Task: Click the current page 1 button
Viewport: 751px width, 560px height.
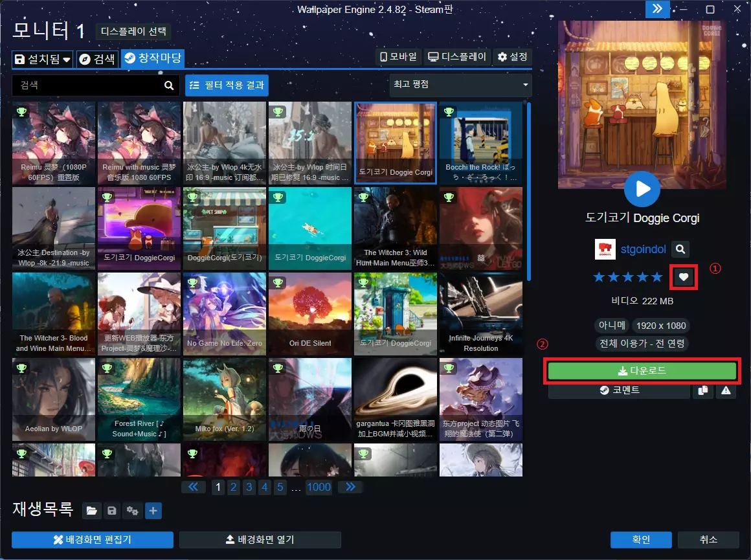Action: point(218,487)
